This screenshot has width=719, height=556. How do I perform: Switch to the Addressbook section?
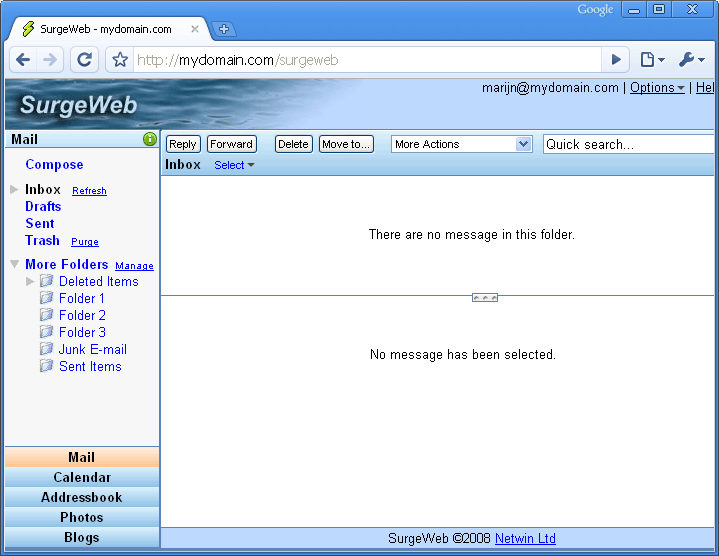pyautogui.click(x=82, y=497)
